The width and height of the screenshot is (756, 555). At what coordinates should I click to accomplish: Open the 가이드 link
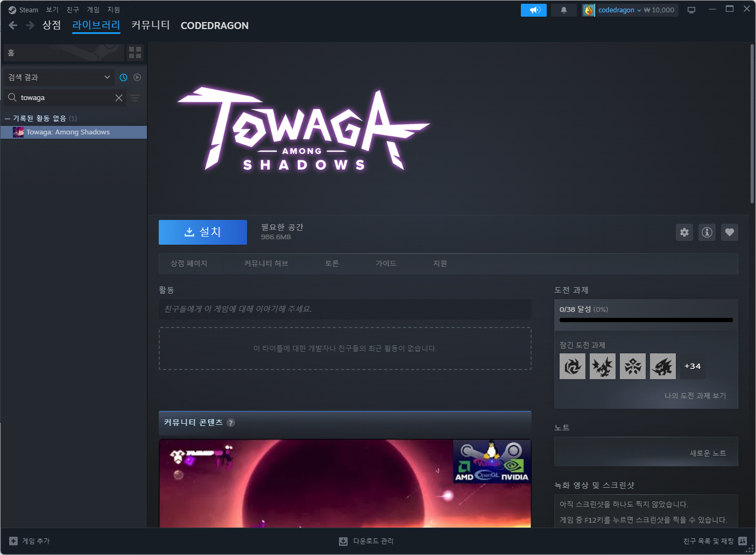click(x=386, y=264)
